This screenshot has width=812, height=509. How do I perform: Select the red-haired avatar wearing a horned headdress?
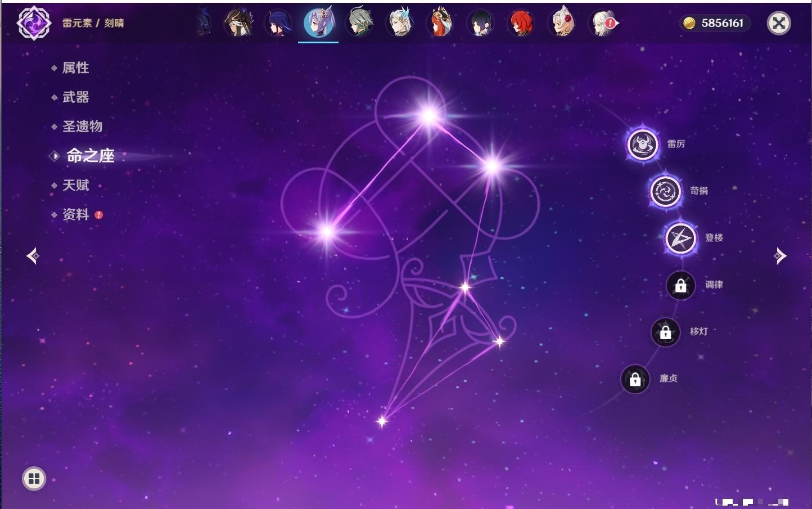point(440,23)
